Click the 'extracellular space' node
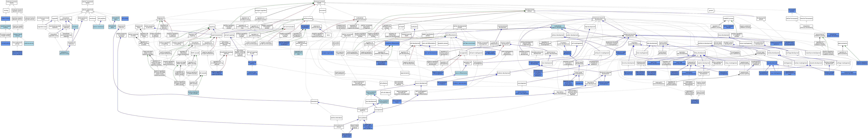 coord(112,27)
